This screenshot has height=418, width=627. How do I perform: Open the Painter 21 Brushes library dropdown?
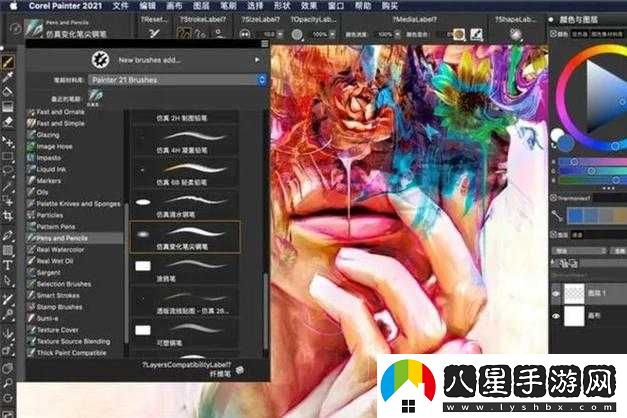[x=178, y=80]
